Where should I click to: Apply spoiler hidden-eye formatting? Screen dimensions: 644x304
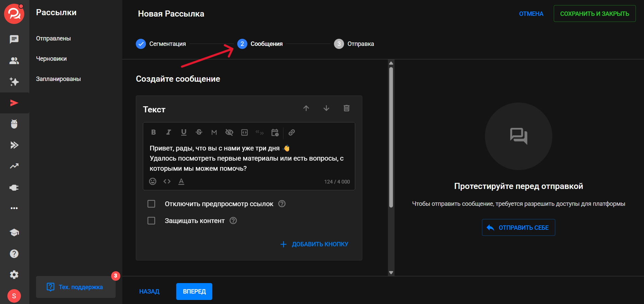click(229, 132)
